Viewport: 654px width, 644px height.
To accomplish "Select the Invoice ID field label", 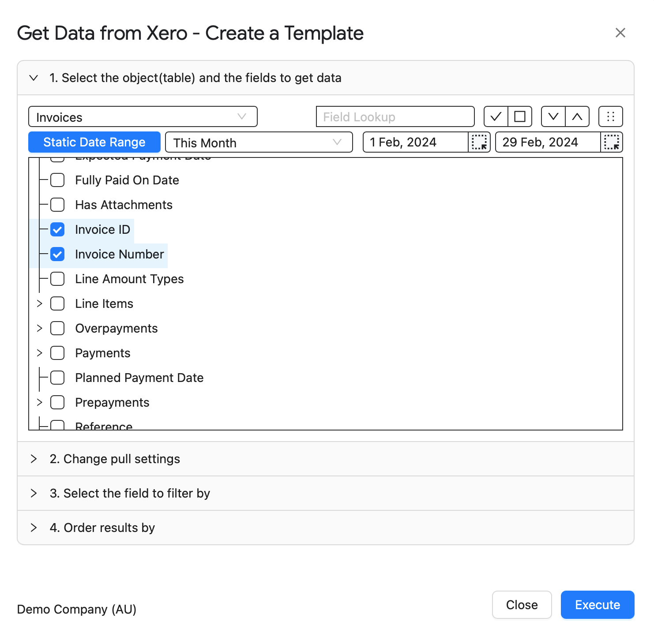I will pyautogui.click(x=103, y=229).
